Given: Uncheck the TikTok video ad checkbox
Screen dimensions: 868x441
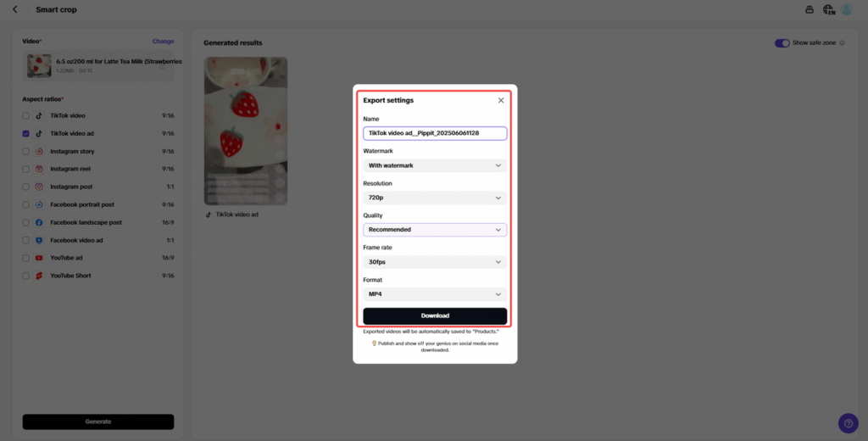Looking at the screenshot, I should 26,133.
